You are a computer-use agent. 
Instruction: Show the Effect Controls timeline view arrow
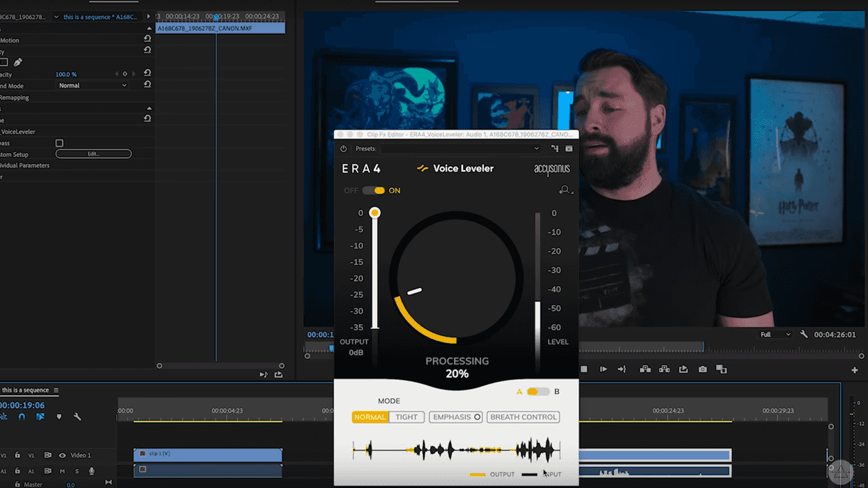[149, 17]
